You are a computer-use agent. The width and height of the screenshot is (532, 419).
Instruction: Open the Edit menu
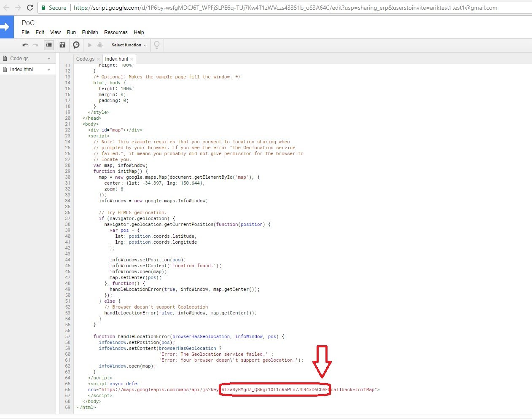click(x=40, y=32)
